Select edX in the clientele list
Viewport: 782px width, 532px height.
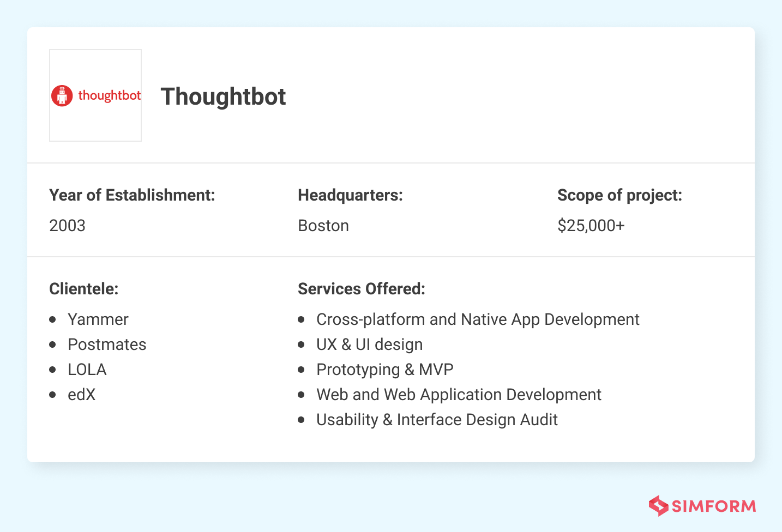pyautogui.click(x=82, y=395)
